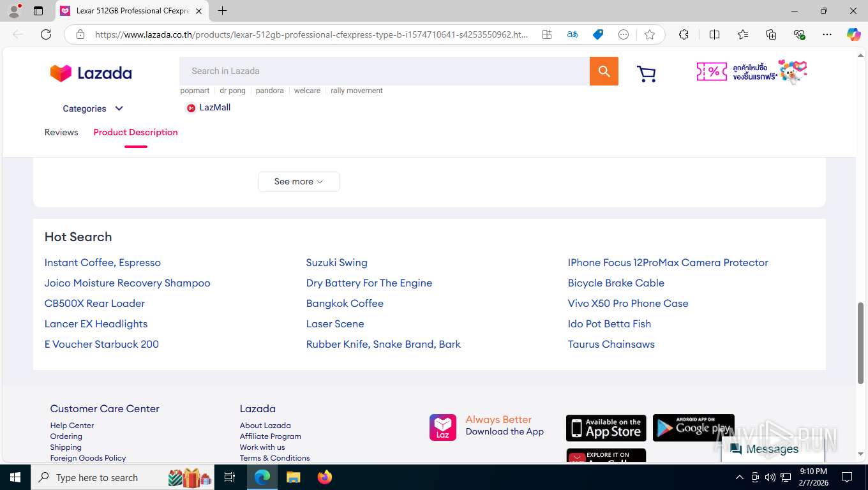Select the Product Description tab

pos(135,132)
